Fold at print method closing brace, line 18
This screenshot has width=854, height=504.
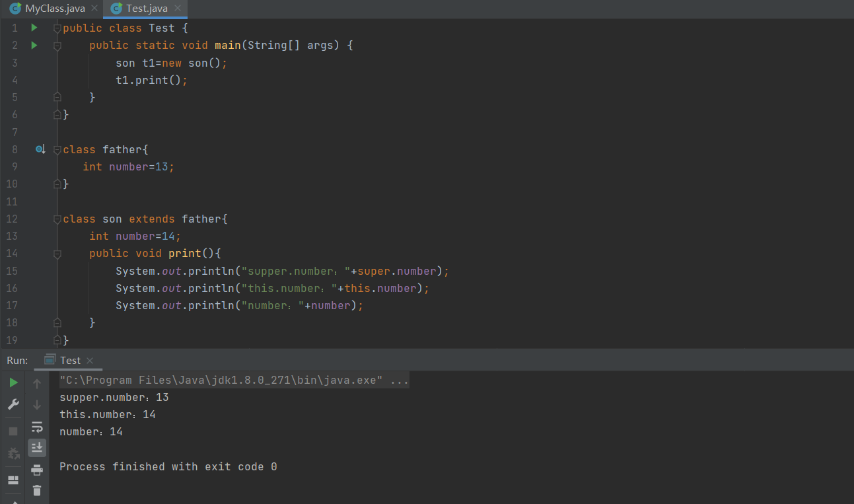57,322
